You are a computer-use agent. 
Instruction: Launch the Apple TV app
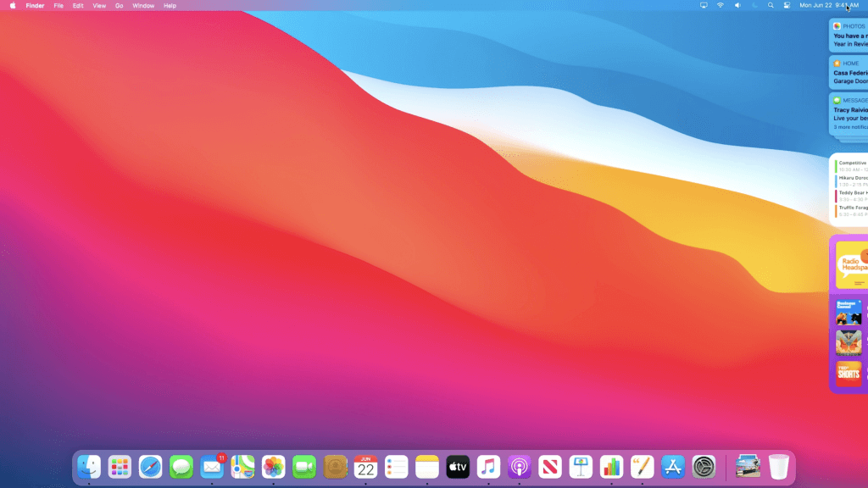458,467
